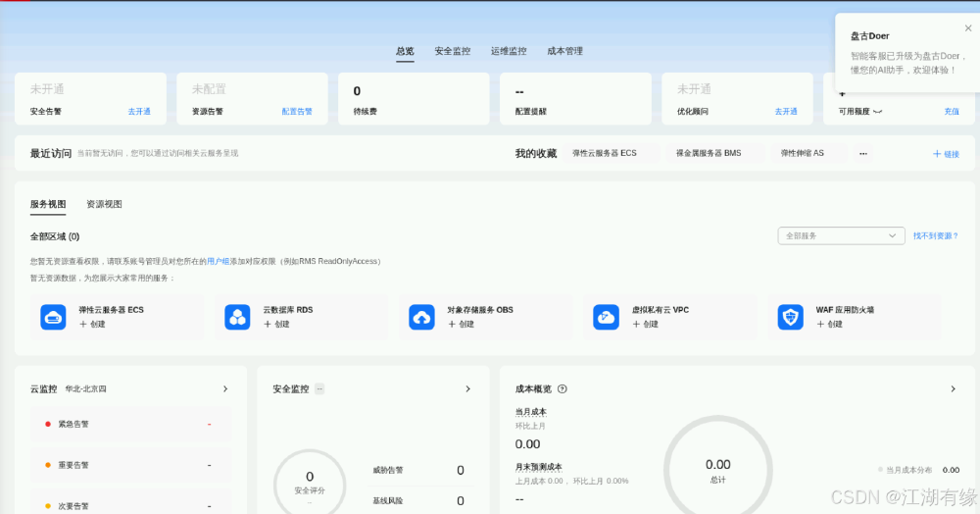This screenshot has width=980, height=514.
Task: Open the 虚拟私有云 VPC service icon
Action: (607, 317)
